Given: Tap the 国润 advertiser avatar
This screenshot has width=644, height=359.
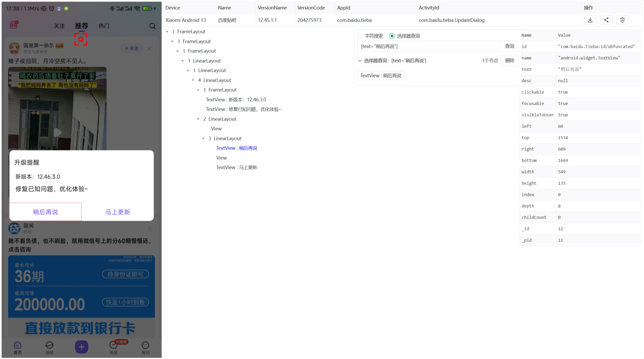Looking at the screenshot, I should point(14,228).
